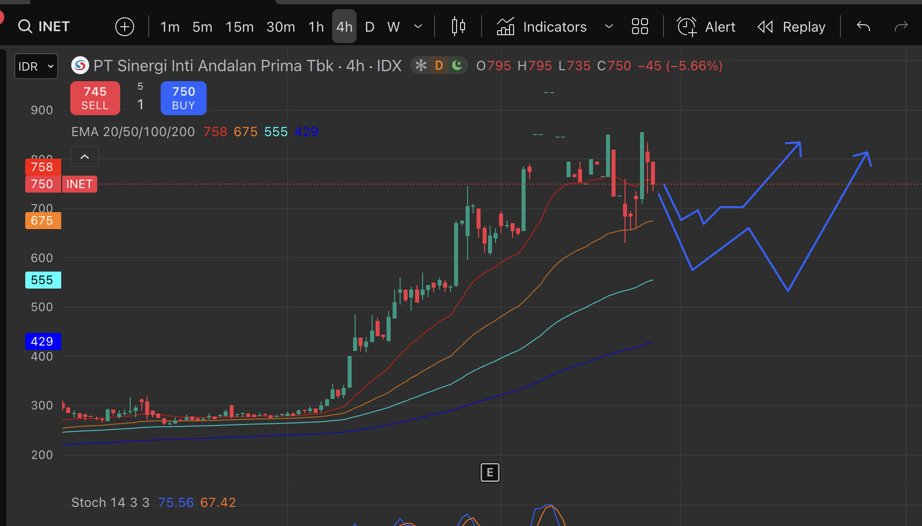Select the 5m timeframe
Image resolution: width=922 pixels, height=526 pixels.
point(202,27)
